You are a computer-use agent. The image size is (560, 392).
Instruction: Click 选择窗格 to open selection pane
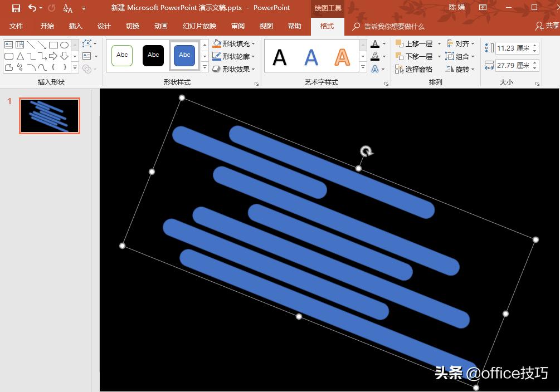418,68
